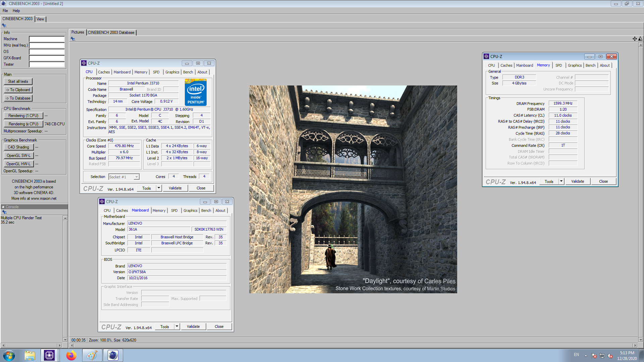Click Close button in Memory window
The width and height of the screenshot is (644, 362).
click(x=603, y=181)
